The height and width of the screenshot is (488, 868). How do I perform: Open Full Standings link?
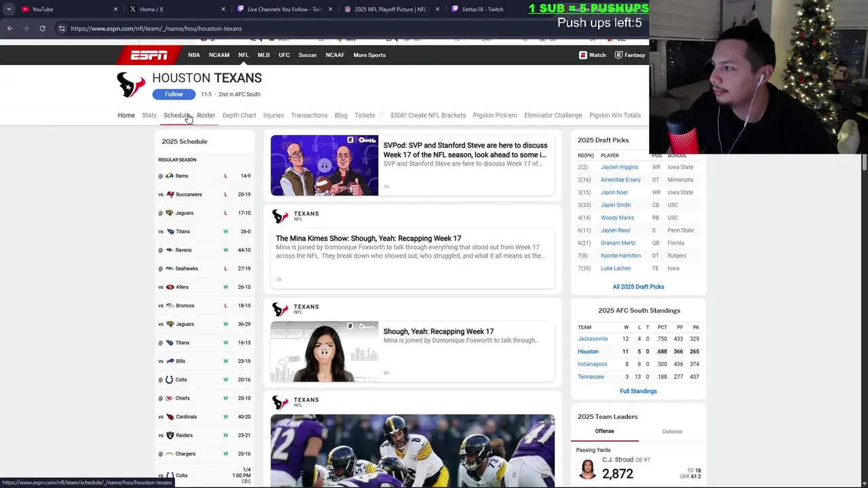click(x=639, y=391)
